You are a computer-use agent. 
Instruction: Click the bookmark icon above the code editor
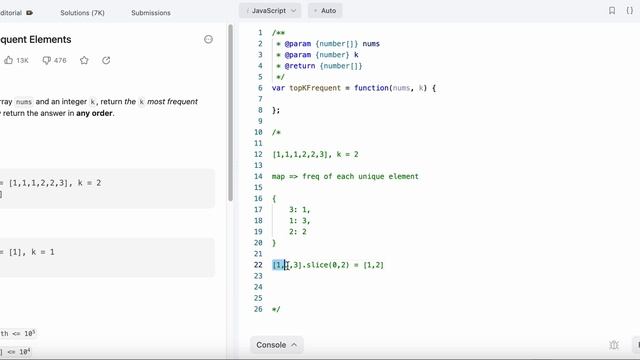pos(612,11)
